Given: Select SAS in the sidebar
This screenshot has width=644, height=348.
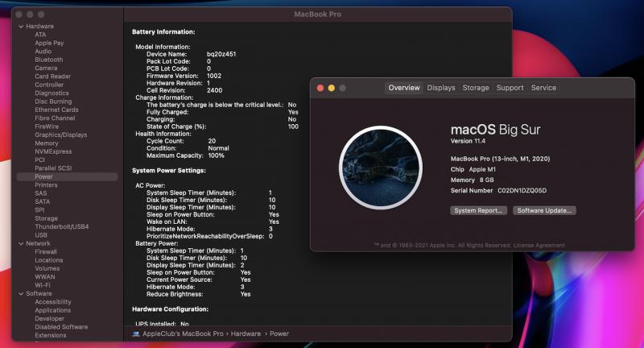Looking at the screenshot, I should click(x=41, y=193).
